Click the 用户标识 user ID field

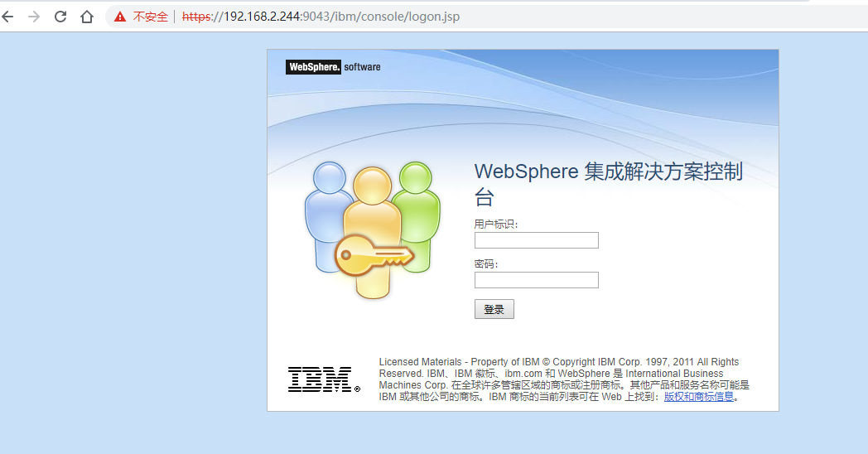[x=537, y=240]
